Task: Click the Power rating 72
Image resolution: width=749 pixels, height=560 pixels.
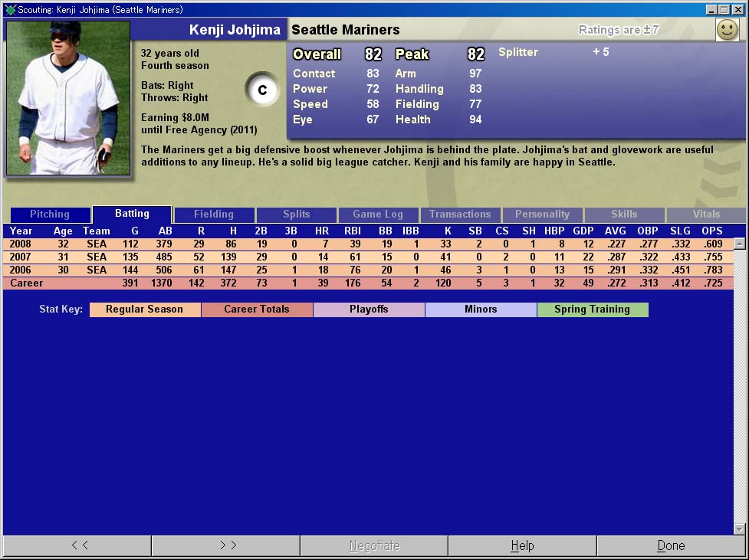Action: click(373, 89)
